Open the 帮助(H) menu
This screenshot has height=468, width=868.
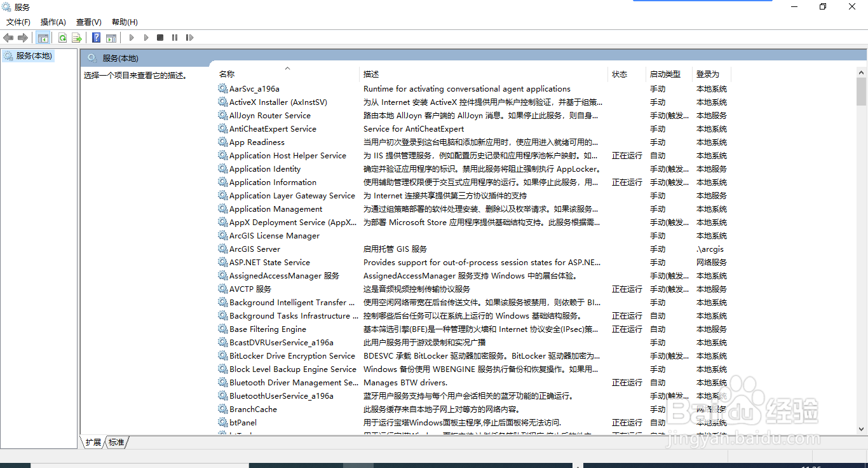pos(125,22)
